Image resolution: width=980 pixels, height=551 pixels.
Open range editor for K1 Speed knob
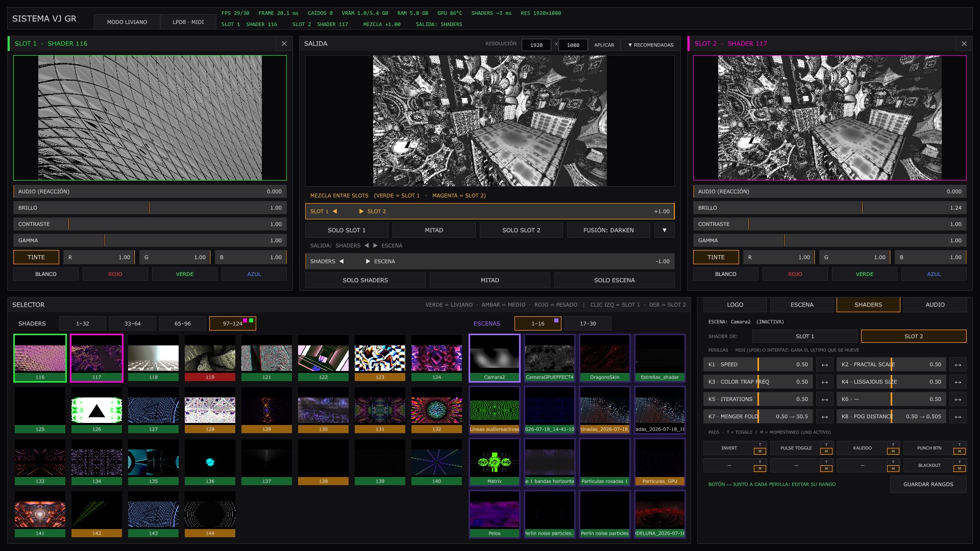824,365
